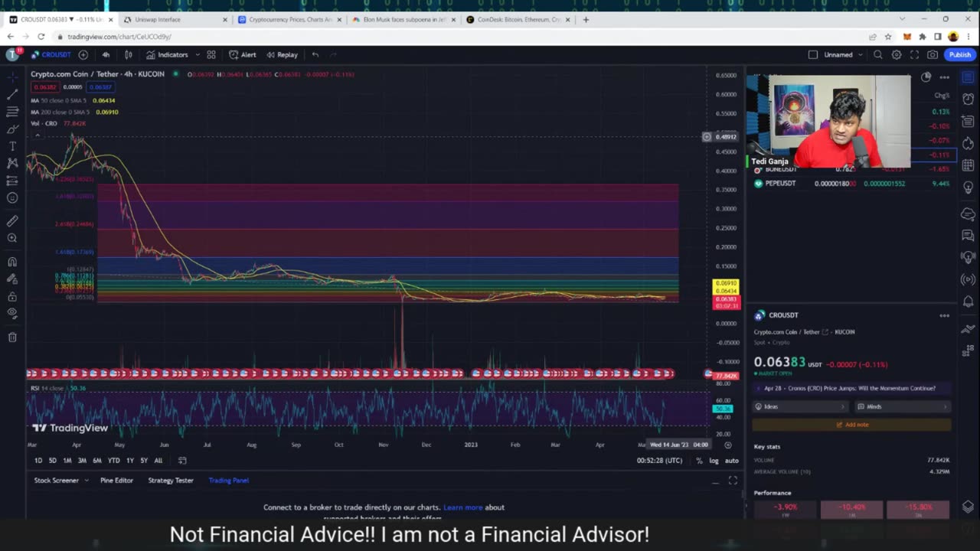The width and height of the screenshot is (980, 551).
Task: Open the forecasting and measurement tools
Action: [12, 181]
